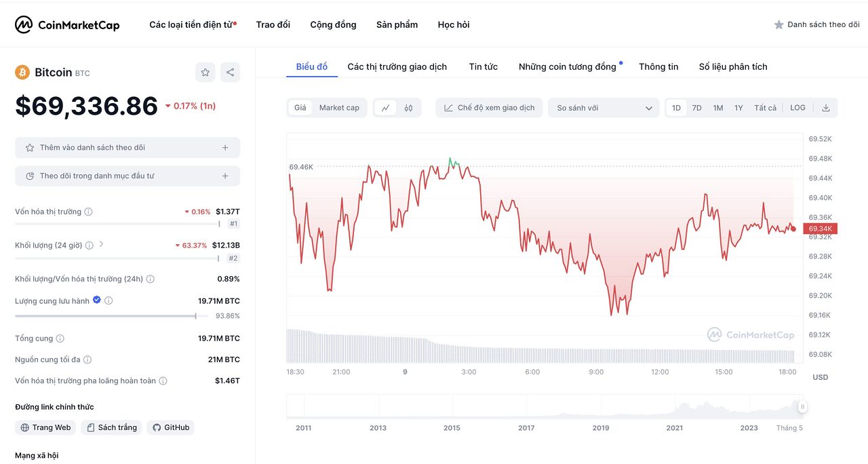Open verified badge next to Lượng cung lưu hành
This screenshot has width=868, height=464.
(x=96, y=300)
